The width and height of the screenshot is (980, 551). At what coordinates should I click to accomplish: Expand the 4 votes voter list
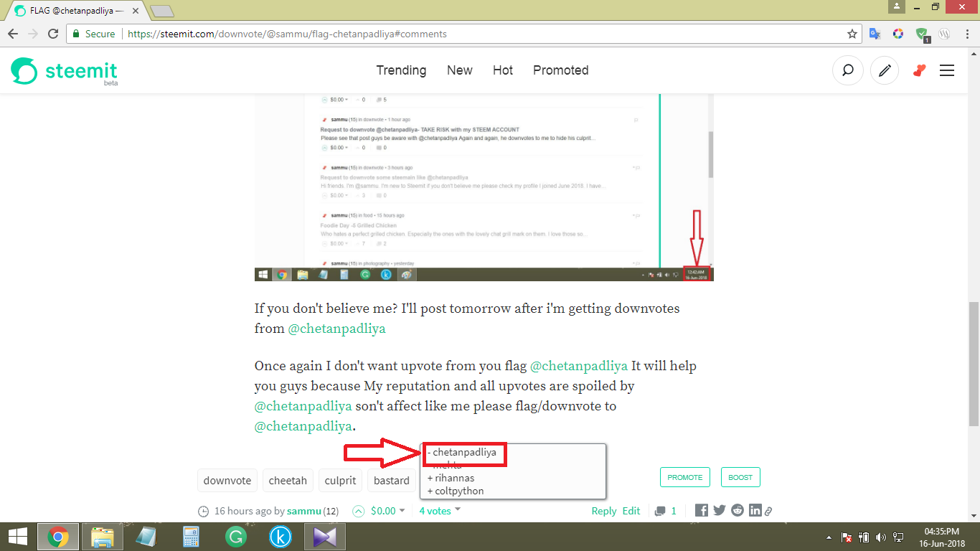[440, 511]
